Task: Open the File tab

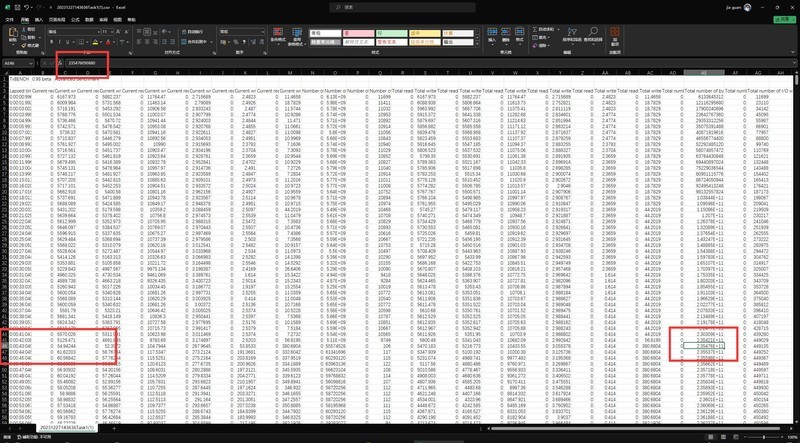Action: coord(11,18)
